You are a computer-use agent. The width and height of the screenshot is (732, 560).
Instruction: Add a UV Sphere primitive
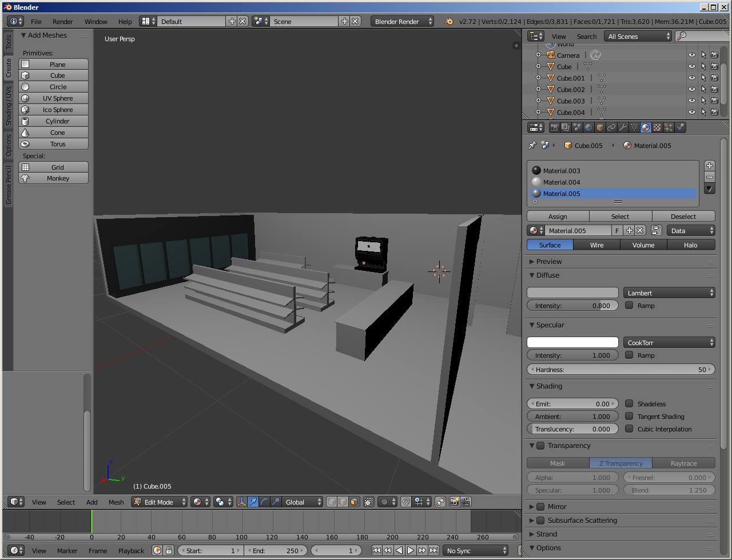[54, 98]
